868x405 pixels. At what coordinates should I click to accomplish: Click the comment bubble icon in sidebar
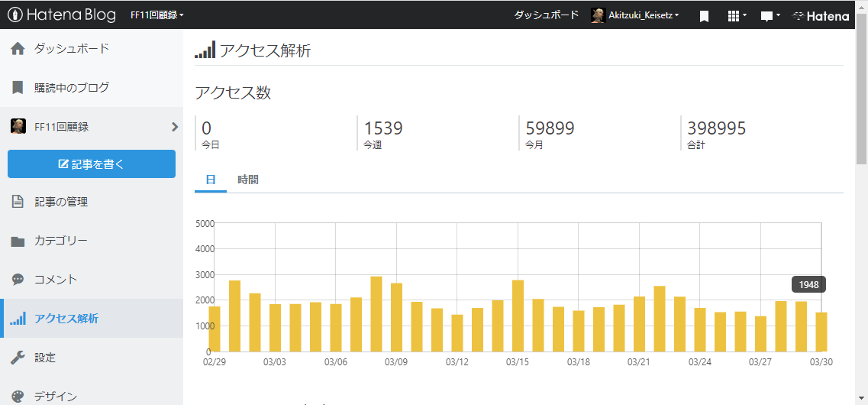point(18,280)
